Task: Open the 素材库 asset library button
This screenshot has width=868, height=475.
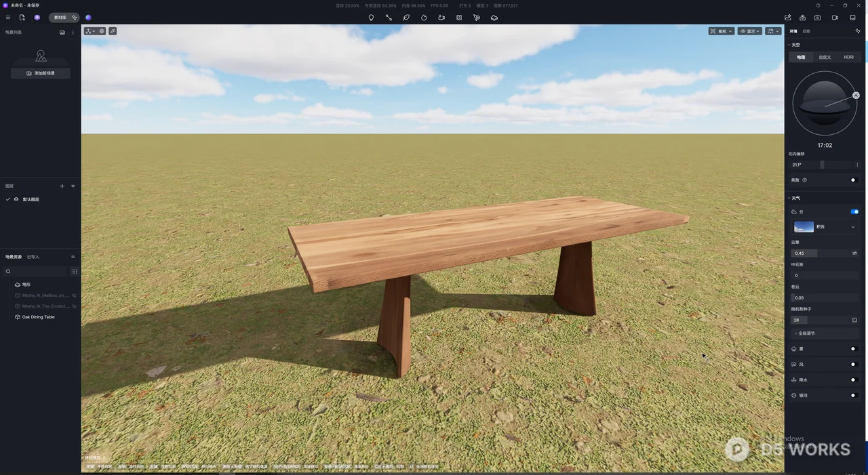Action: 64,18
